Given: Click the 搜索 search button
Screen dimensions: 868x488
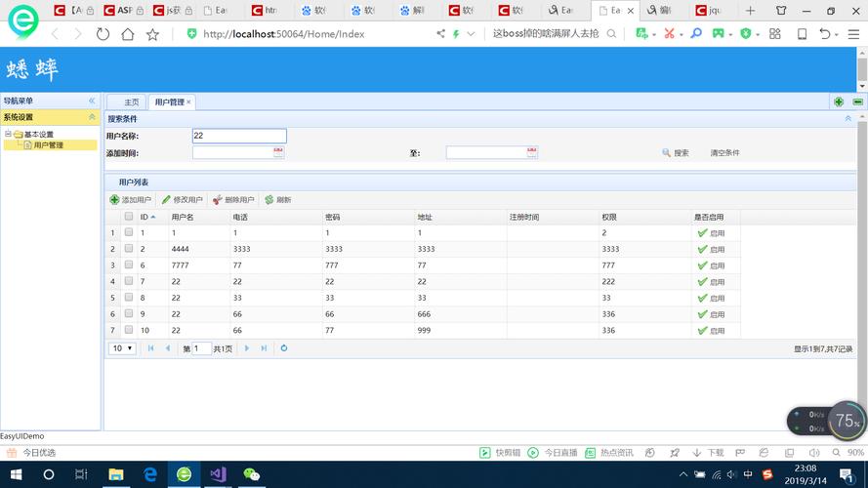Looking at the screenshot, I should [676, 153].
